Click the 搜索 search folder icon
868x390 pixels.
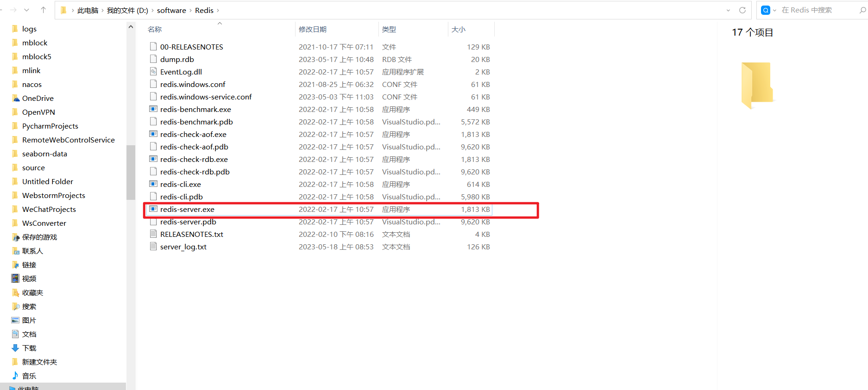tap(15, 306)
